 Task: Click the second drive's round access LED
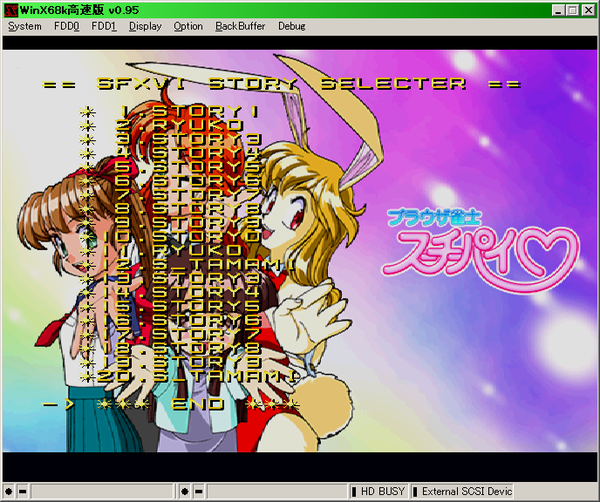pyautogui.click(x=185, y=493)
